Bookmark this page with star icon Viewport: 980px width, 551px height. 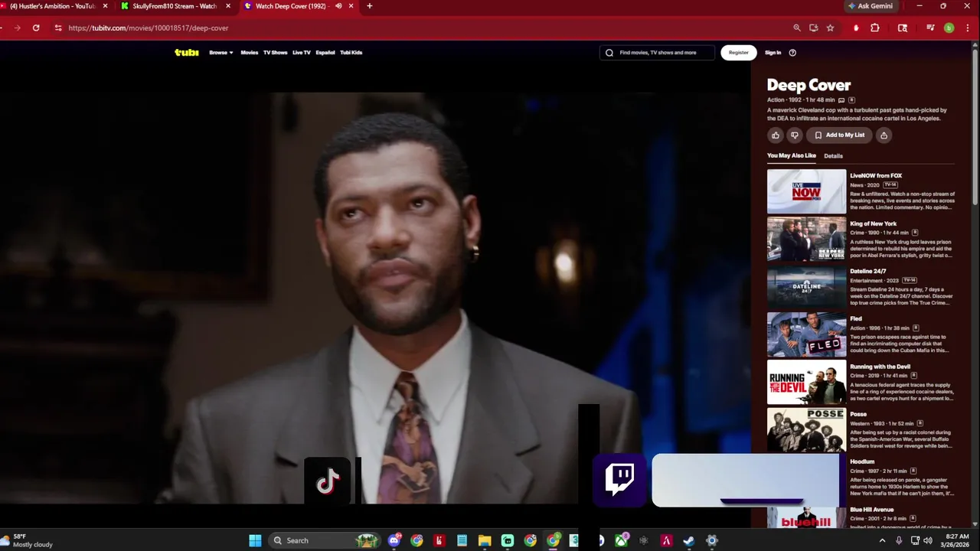tap(830, 28)
